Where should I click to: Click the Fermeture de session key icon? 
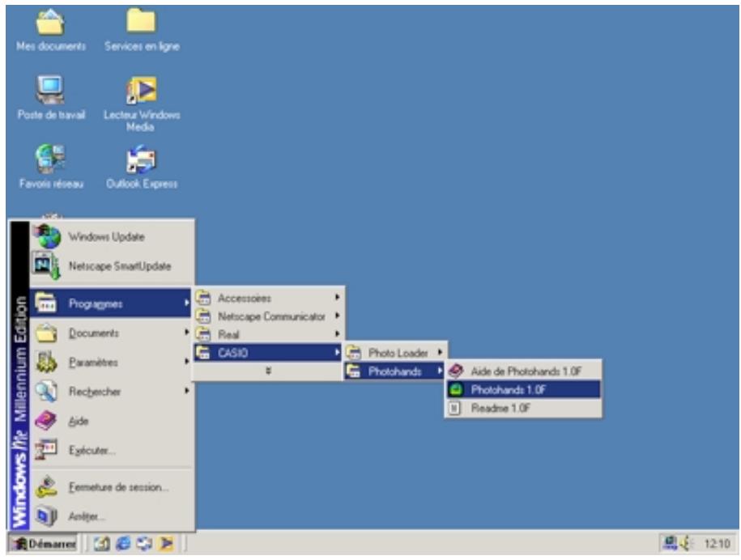coord(46,487)
